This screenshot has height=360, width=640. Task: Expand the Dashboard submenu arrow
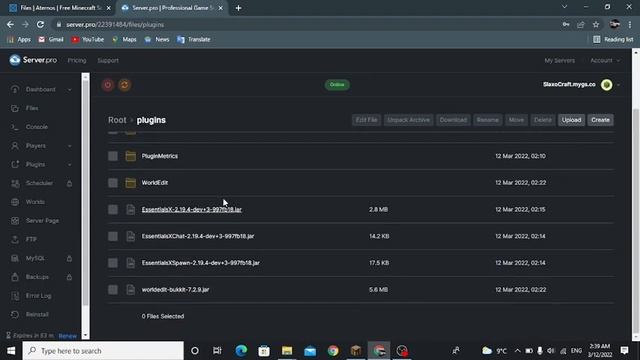click(x=69, y=89)
